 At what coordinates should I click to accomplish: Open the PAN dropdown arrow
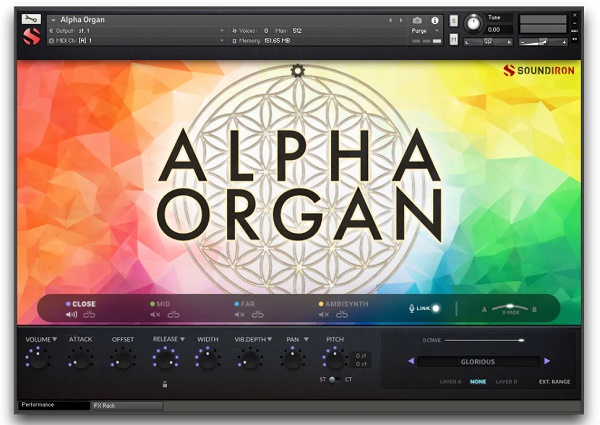[306, 339]
